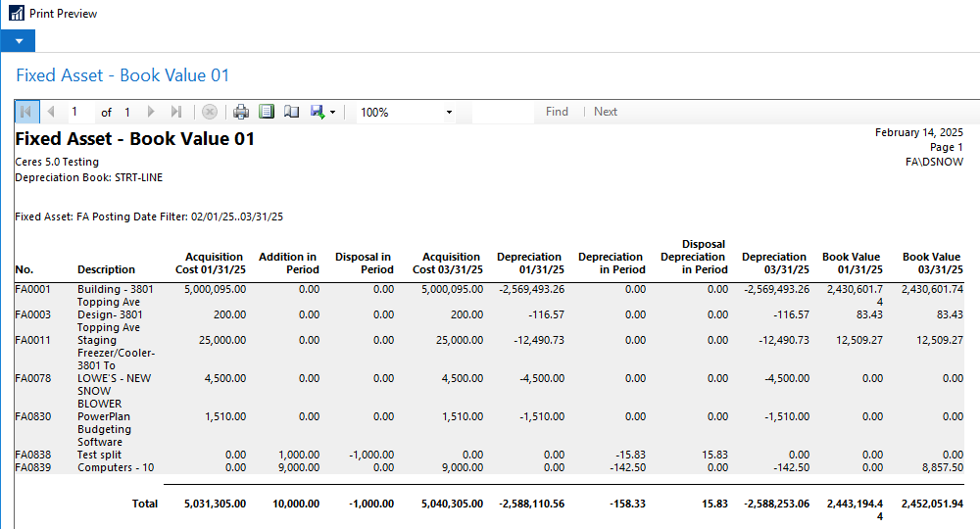This screenshot has height=529, width=980.
Task: Click the current page number field
Action: click(76, 112)
